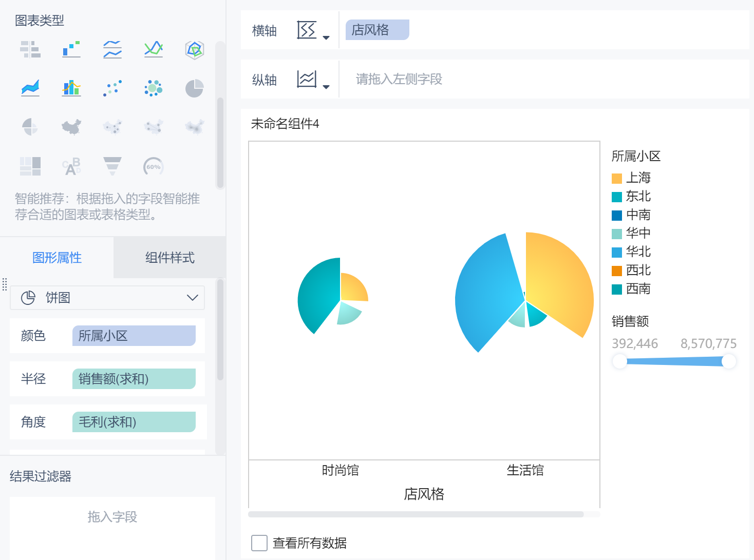
Task: Click the 华中 legend color swatch
Action: coord(617,234)
